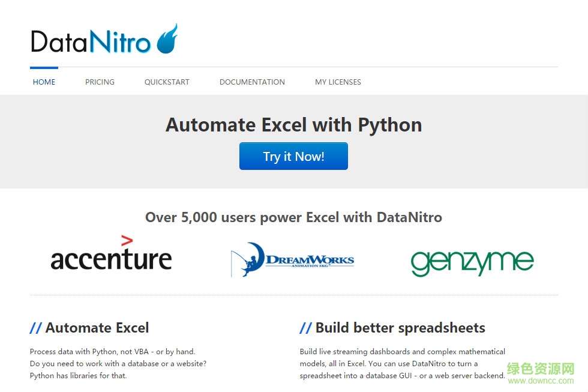This screenshot has height=392, width=588.
Task: Click 'Do you need to work with a database' line
Action: point(118,364)
